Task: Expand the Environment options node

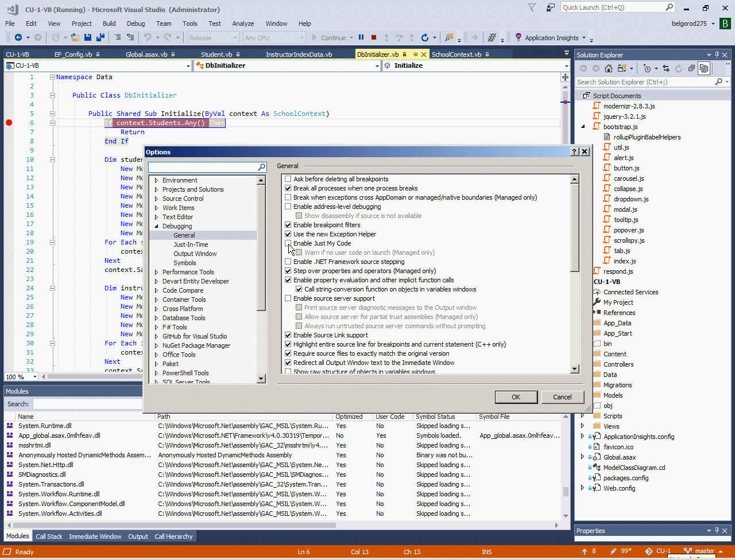Action: tap(156, 180)
